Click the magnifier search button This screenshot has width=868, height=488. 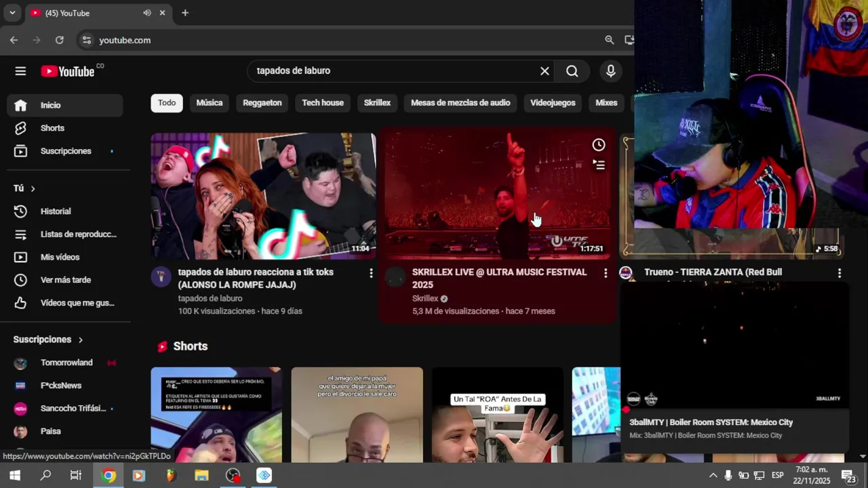[x=572, y=71]
